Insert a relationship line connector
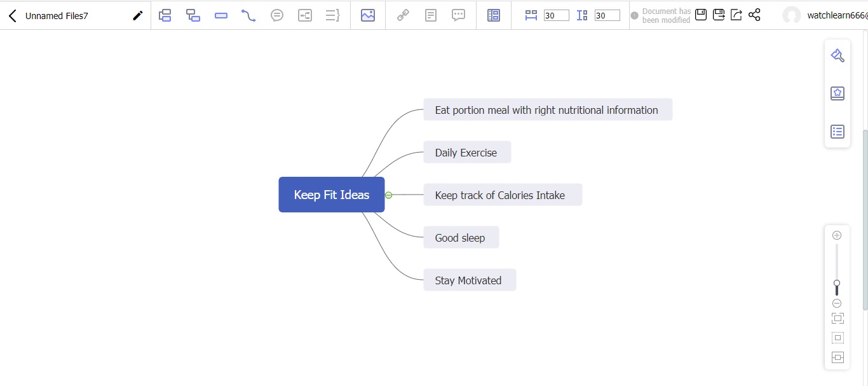The height and width of the screenshot is (386, 868). pos(248,15)
